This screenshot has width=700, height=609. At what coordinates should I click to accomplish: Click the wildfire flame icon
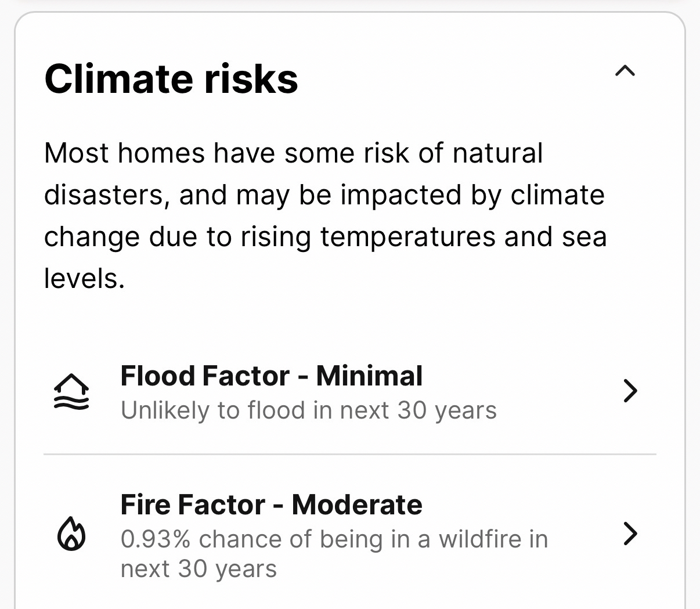[71, 533]
